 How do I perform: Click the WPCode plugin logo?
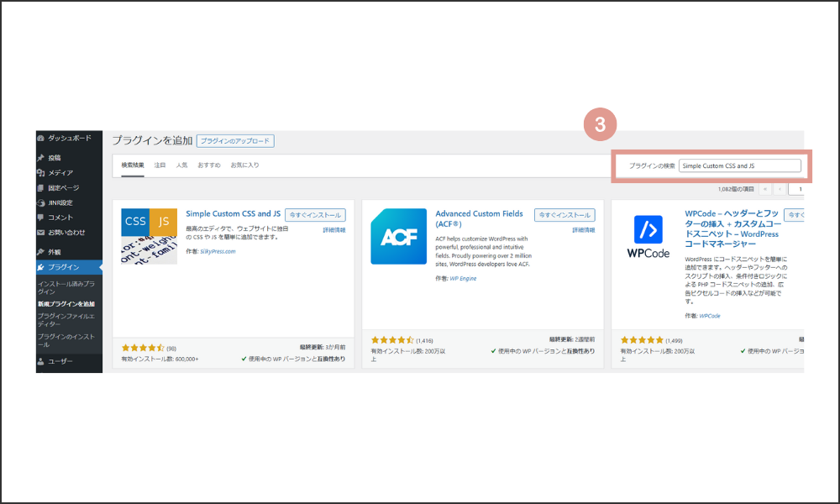tap(648, 236)
